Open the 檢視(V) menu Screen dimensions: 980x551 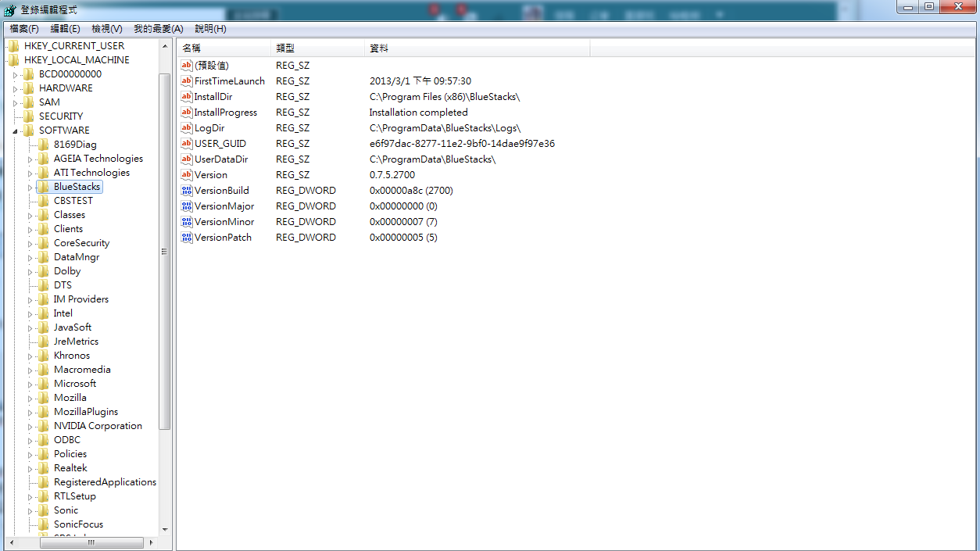(x=107, y=29)
